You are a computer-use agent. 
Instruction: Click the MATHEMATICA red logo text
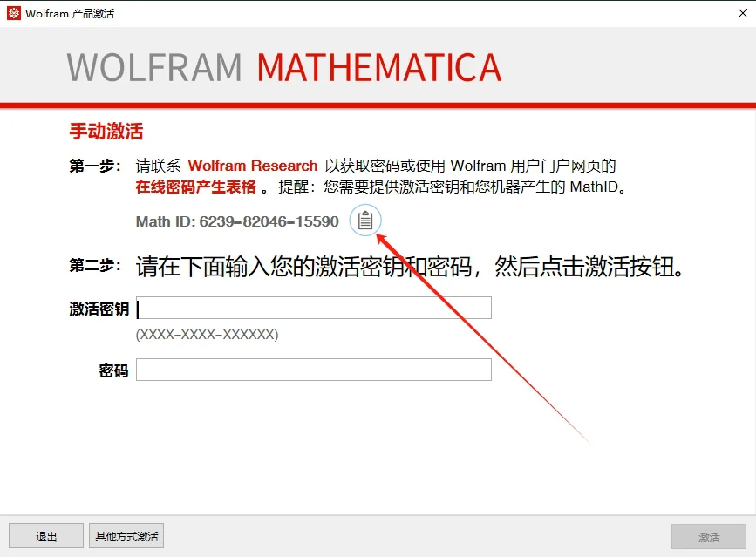(379, 68)
